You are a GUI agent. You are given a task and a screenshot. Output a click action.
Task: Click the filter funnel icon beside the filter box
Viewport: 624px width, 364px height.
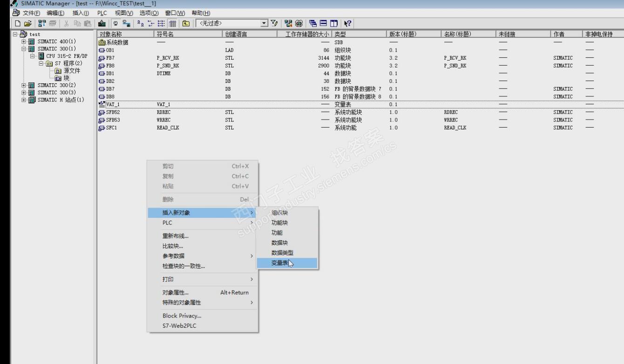(x=274, y=23)
